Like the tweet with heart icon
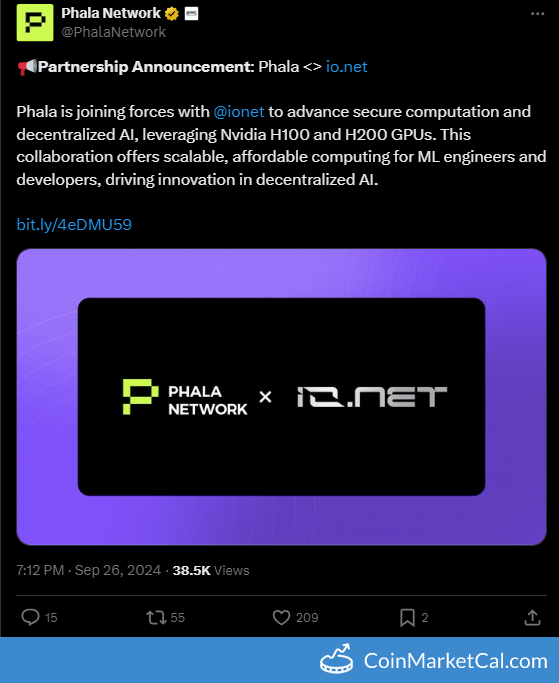Image resolution: width=559 pixels, height=683 pixels. [281, 617]
